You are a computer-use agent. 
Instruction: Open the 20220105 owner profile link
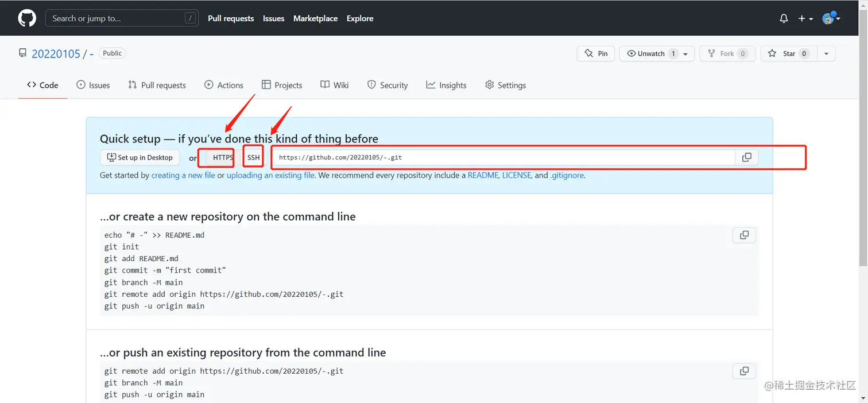point(56,54)
